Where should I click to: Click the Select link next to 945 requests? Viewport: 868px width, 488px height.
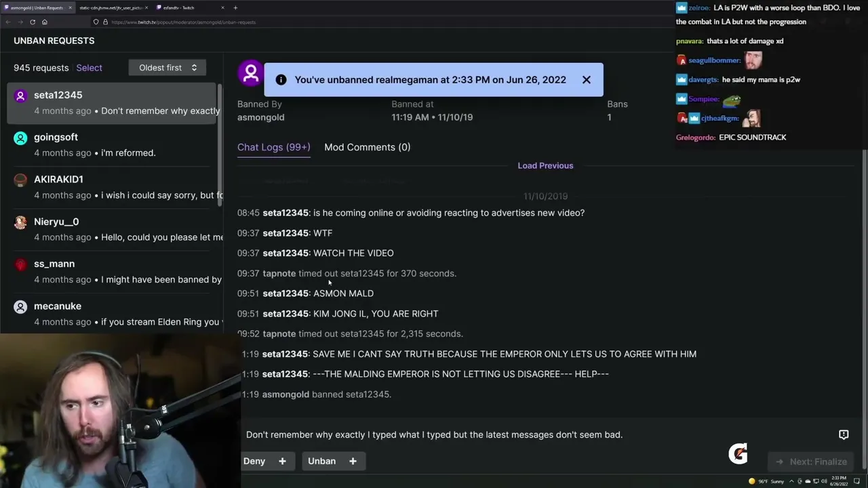pos(89,68)
